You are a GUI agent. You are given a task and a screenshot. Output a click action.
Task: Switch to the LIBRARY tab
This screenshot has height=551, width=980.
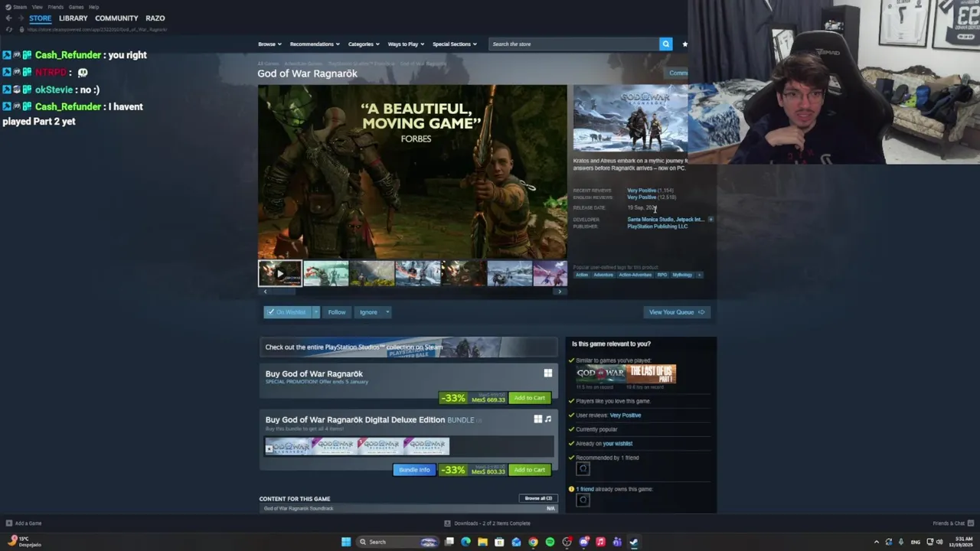[73, 18]
